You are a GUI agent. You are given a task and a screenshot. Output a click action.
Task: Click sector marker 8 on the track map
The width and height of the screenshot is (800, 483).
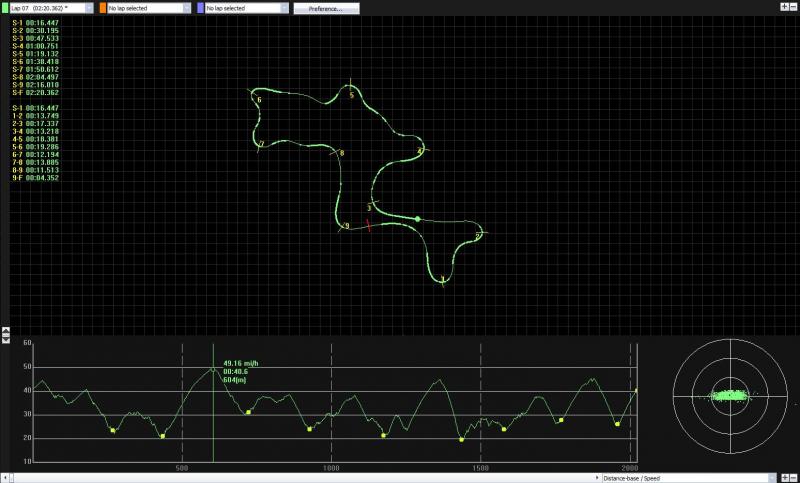(x=341, y=153)
